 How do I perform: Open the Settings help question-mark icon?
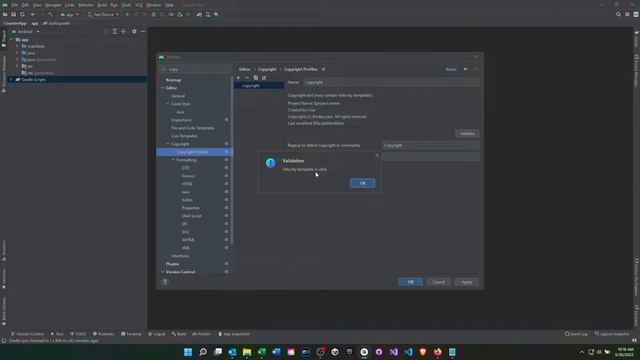coord(165,282)
